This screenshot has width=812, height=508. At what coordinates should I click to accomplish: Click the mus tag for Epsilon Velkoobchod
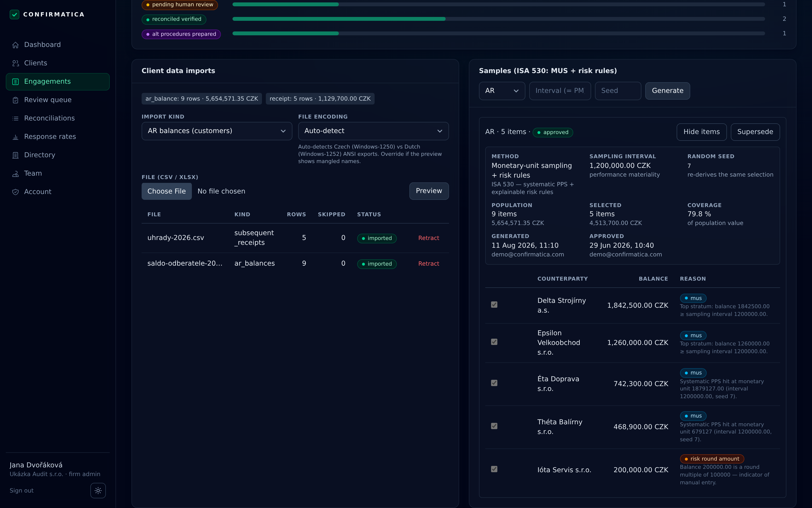(693, 336)
